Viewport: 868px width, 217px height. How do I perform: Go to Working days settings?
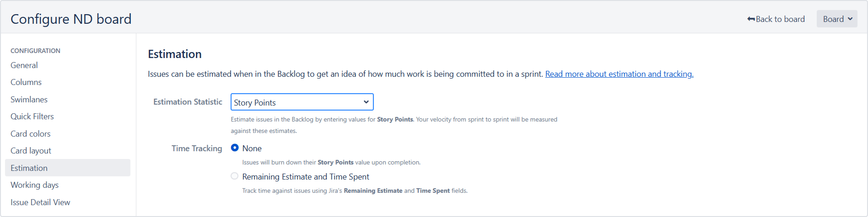(34, 185)
